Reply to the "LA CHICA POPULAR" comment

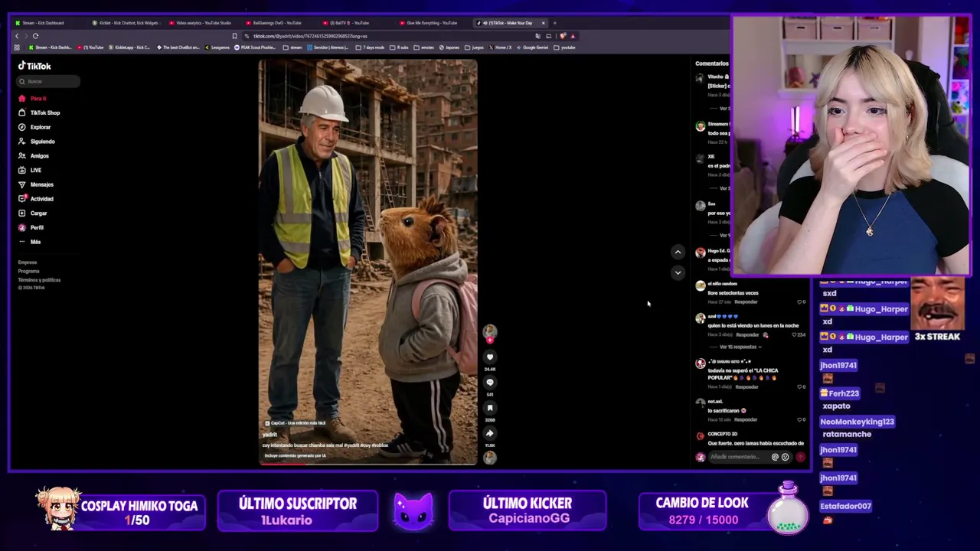tap(746, 386)
